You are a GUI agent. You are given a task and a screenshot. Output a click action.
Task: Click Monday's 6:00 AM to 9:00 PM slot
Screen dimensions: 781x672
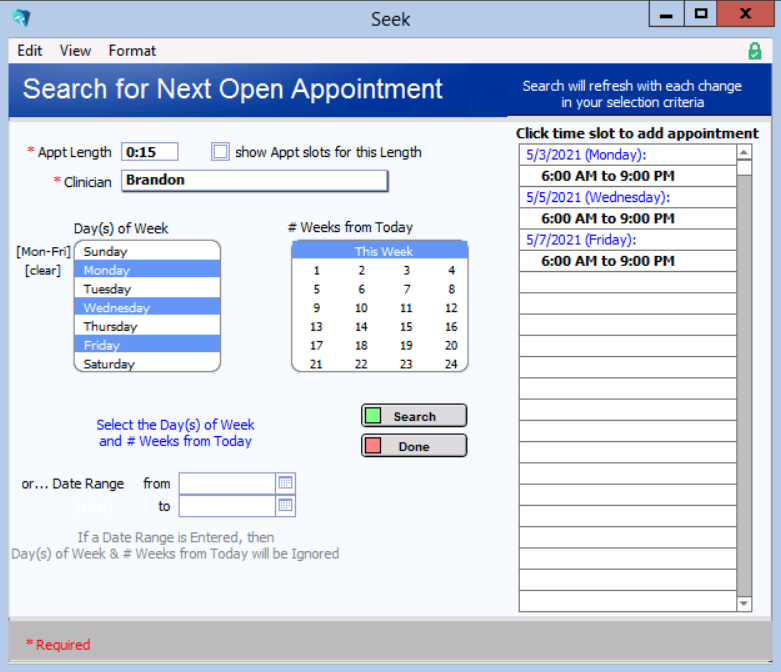(x=628, y=176)
